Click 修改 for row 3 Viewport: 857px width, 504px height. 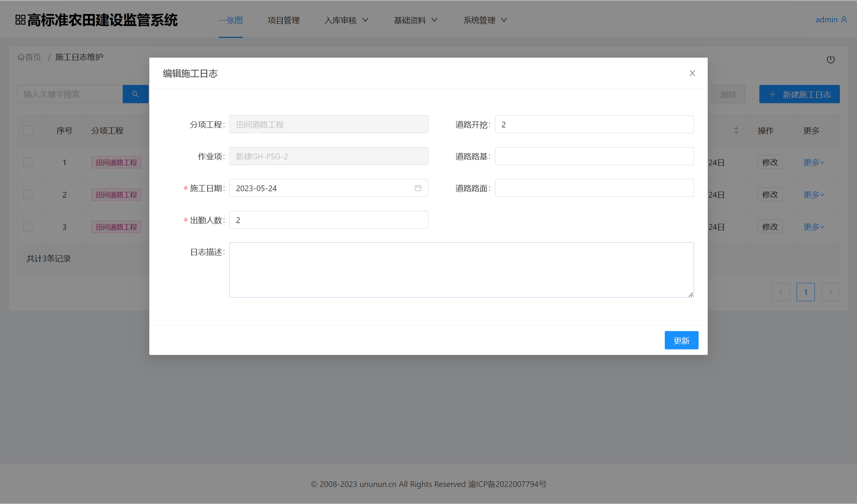(770, 227)
